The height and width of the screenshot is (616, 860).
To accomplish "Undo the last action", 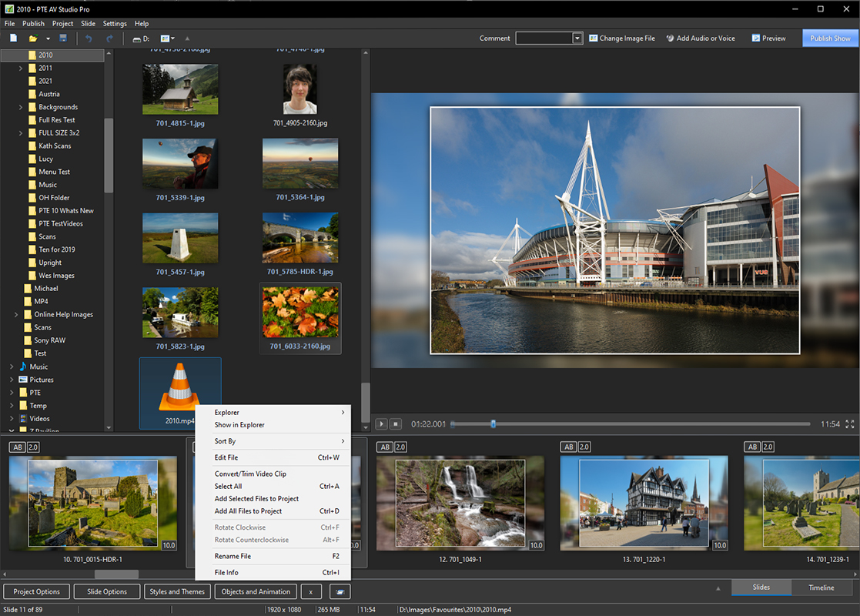I will tap(89, 38).
